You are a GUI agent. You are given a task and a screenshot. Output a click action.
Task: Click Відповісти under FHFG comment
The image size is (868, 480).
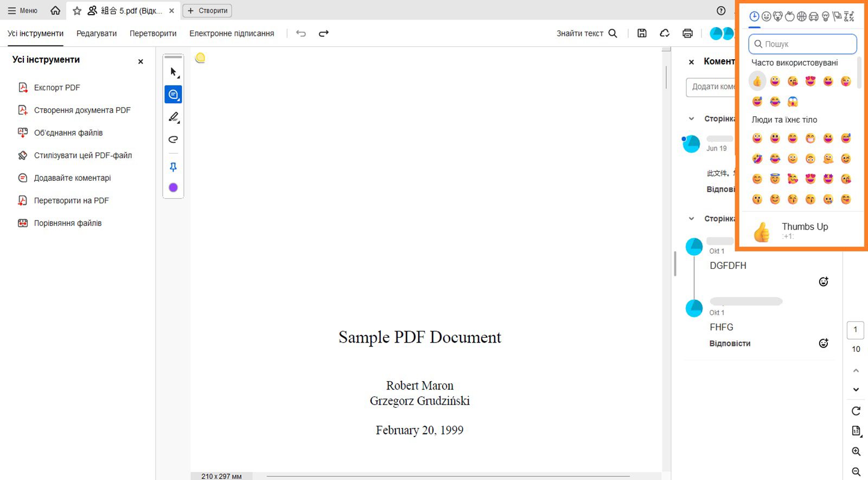[730, 343]
